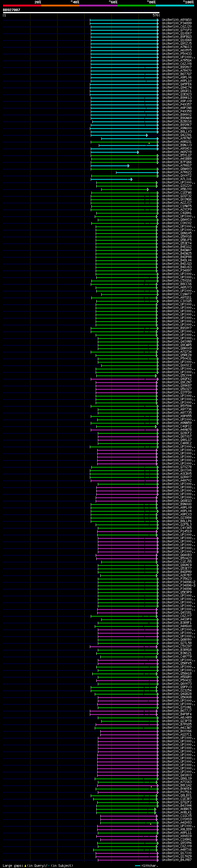Image resolution: width=197 pixels, height=868 pixels.
Task: Select hit UniRef100_A0BRC5
Action: 176,809
